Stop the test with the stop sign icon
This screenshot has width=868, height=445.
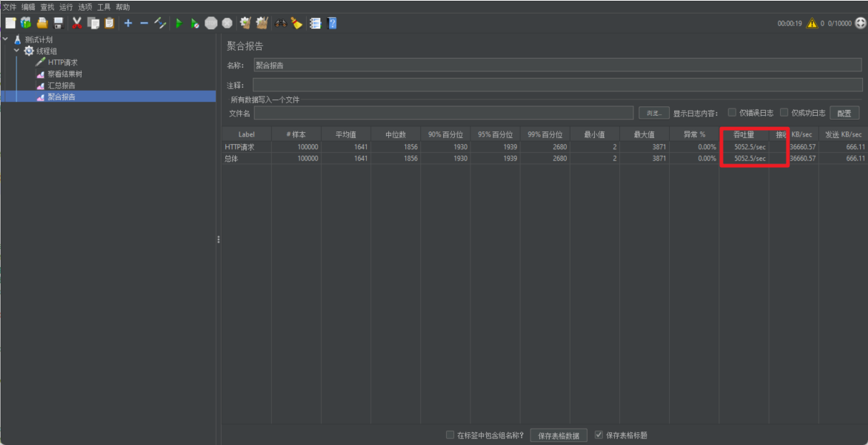[x=211, y=23]
